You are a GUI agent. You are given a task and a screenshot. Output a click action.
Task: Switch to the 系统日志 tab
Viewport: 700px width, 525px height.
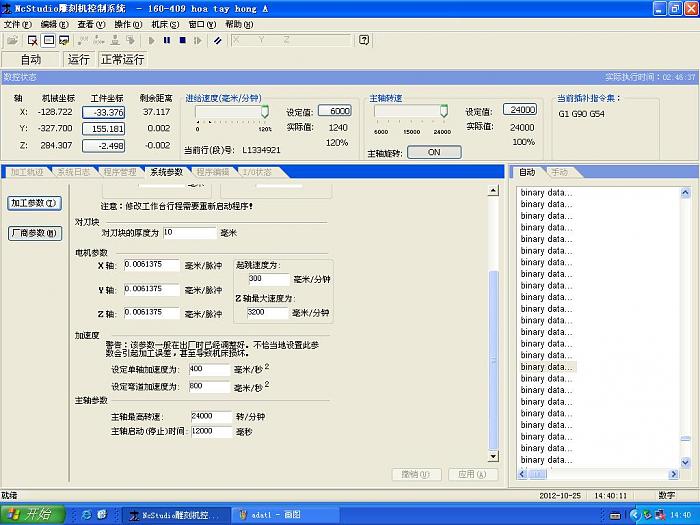pyautogui.click(x=74, y=172)
